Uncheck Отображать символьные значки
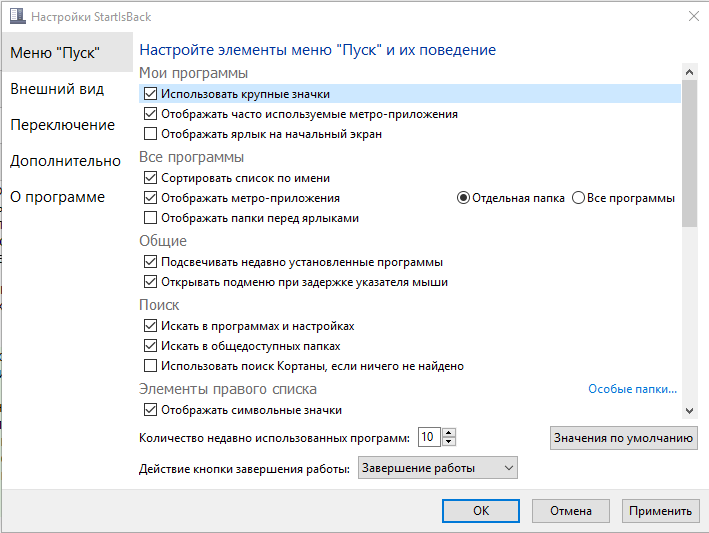The width and height of the screenshot is (709, 533). coord(150,410)
